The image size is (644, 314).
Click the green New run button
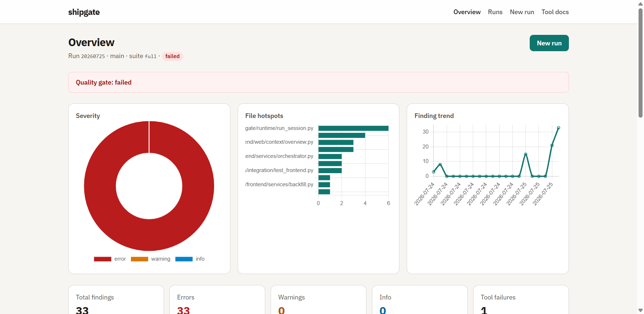[x=549, y=43]
